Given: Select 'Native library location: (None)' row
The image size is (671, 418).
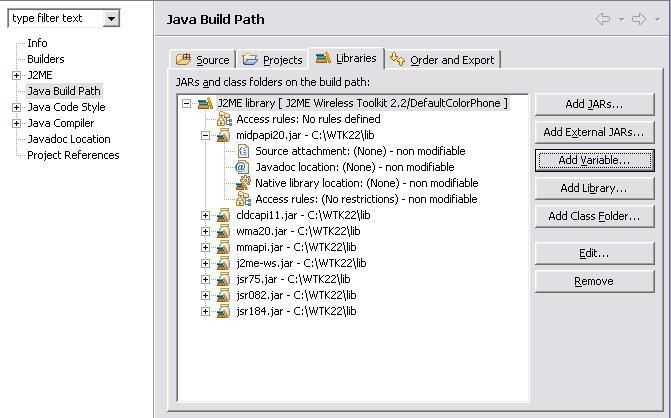Looking at the screenshot, I should (x=367, y=183).
